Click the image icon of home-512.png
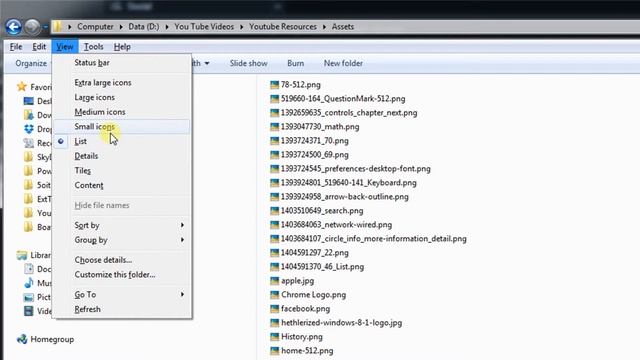This screenshot has height=360, width=640. tap(274, 351)
